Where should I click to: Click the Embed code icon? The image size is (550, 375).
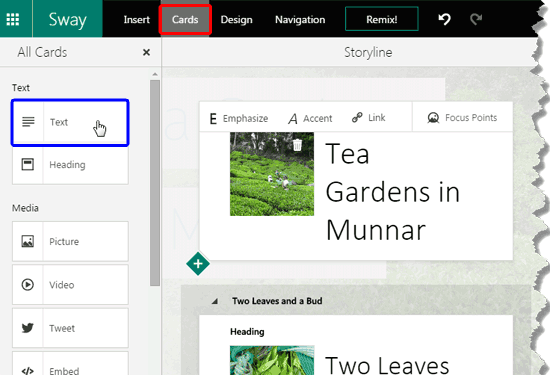(28, 370)
